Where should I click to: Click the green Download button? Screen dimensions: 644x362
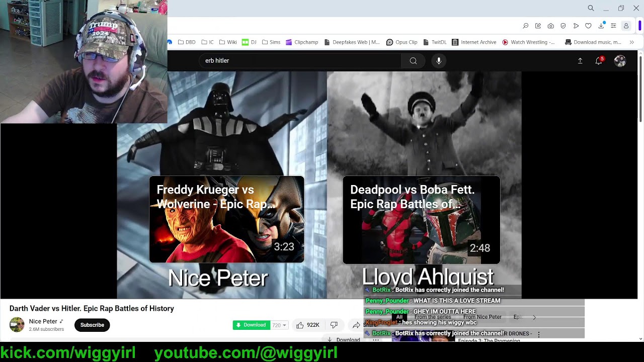click(x=251, y=325)
